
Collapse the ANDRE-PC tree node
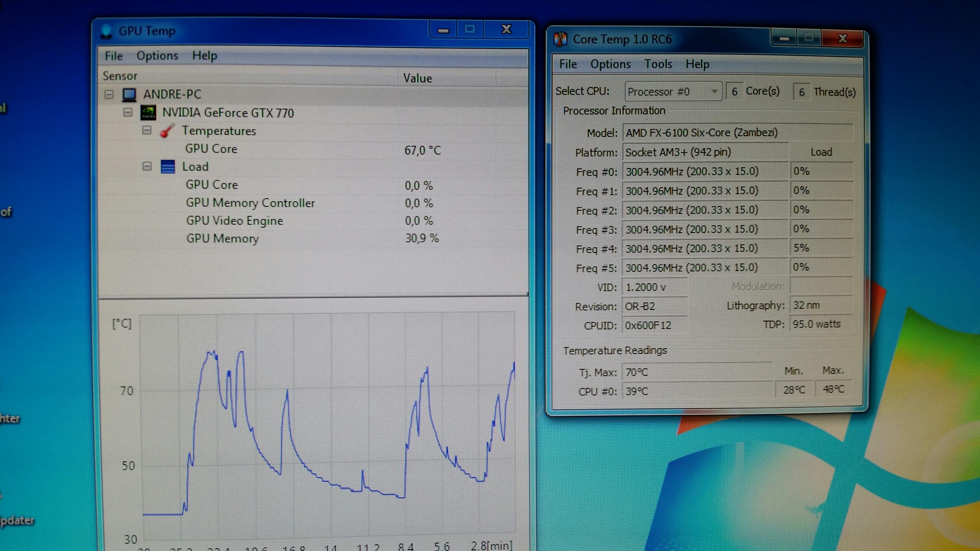click(x=109, y=94)
